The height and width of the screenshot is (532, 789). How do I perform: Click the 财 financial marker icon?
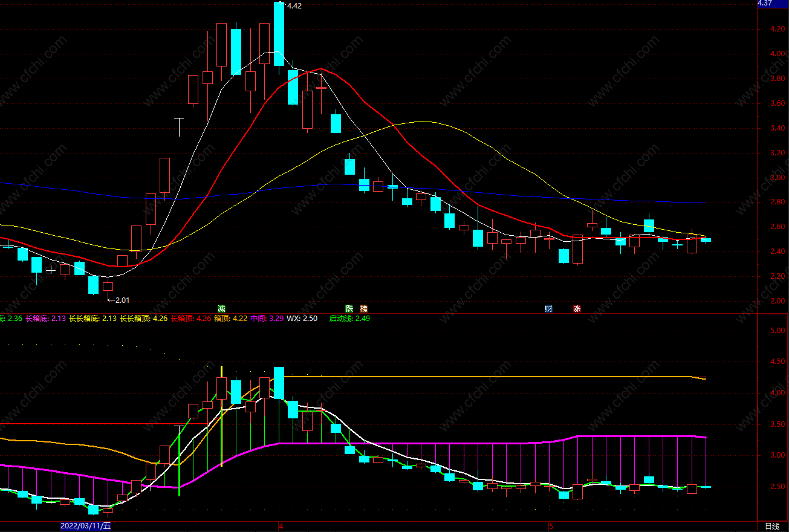pyautogui.click(x=548, y=308)
